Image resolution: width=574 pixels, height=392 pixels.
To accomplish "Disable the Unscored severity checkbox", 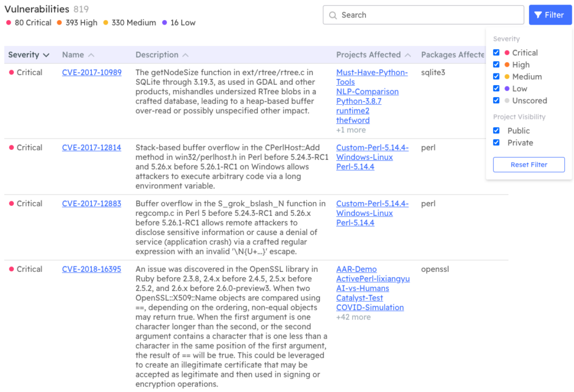I will pos(496,100).
